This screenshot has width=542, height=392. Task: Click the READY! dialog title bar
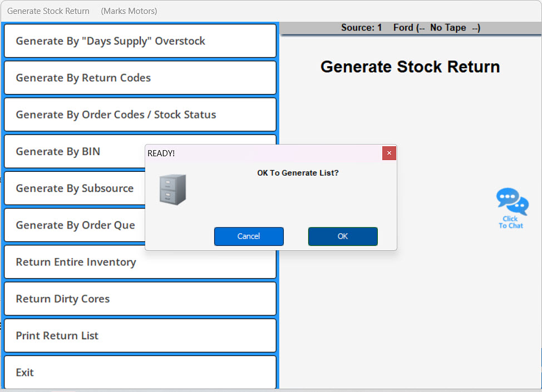(262, 153)
